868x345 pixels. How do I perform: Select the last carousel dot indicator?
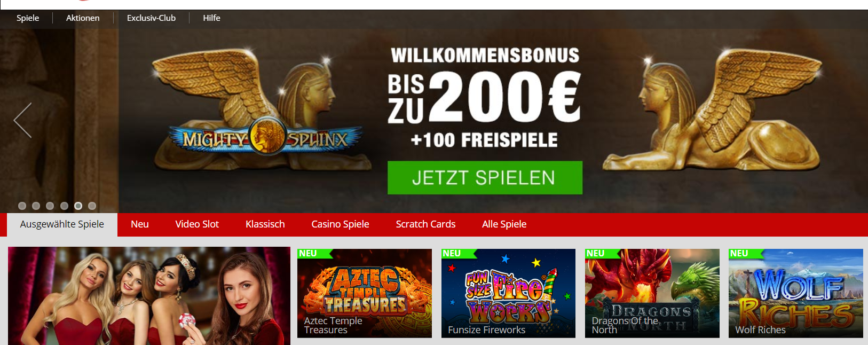click(92, 206)
